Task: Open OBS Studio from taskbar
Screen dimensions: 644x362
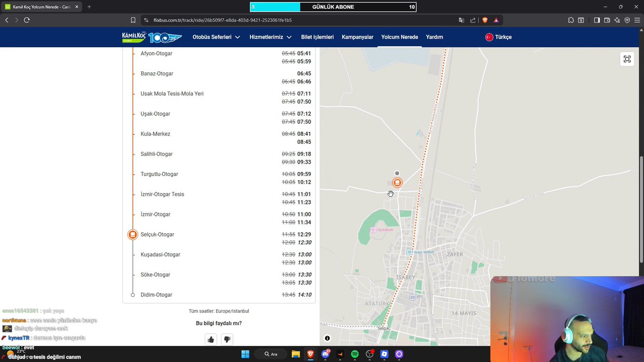Action: point(369,354)
